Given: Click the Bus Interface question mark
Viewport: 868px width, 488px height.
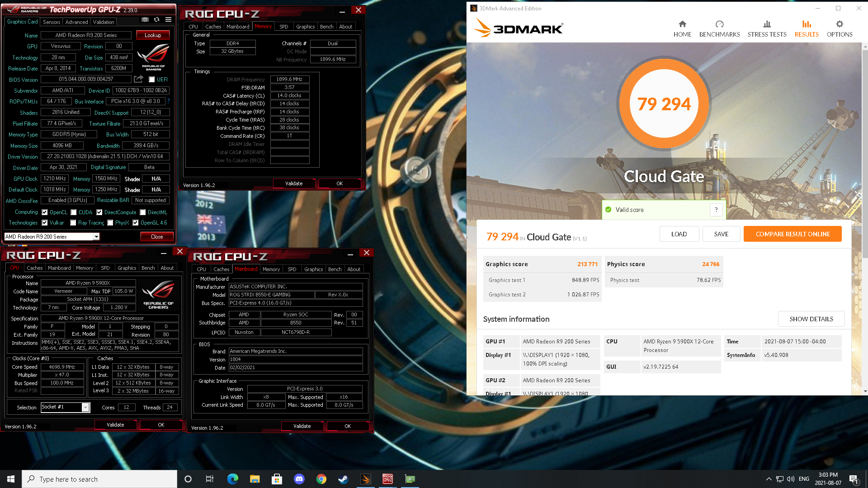Looking at the screenshot, I should point(169,101).
